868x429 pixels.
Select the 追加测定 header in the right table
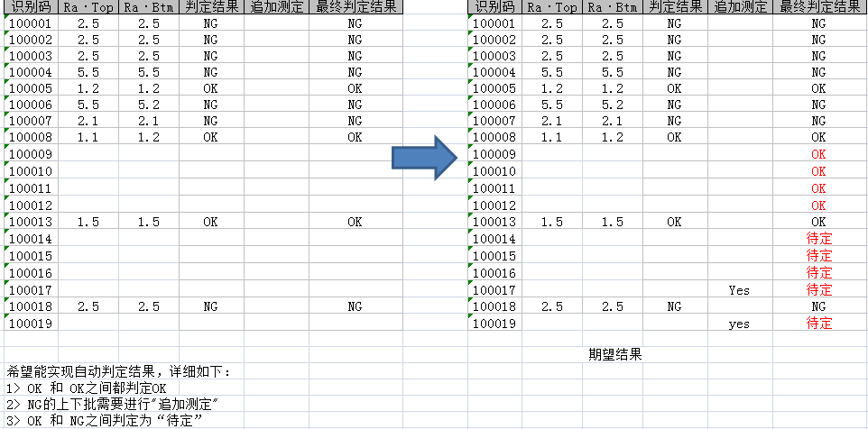click(740, 7)
